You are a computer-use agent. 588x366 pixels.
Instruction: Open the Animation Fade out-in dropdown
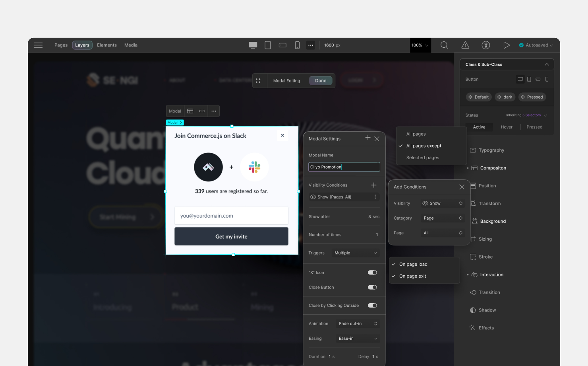point(358,324)
